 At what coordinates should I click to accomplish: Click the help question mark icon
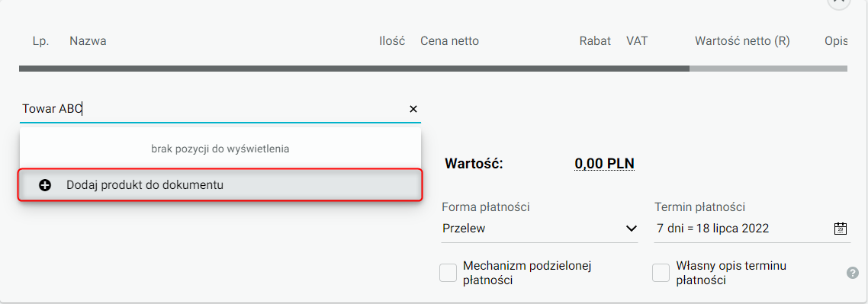[x=852, y=273]
